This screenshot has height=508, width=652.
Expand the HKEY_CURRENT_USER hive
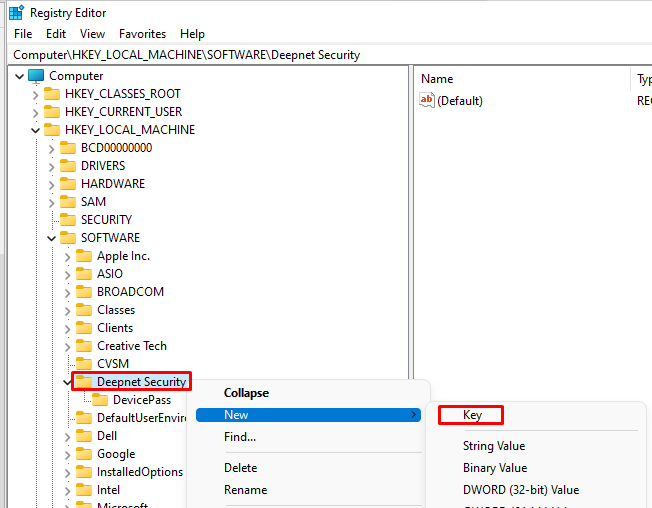[36, 112]
